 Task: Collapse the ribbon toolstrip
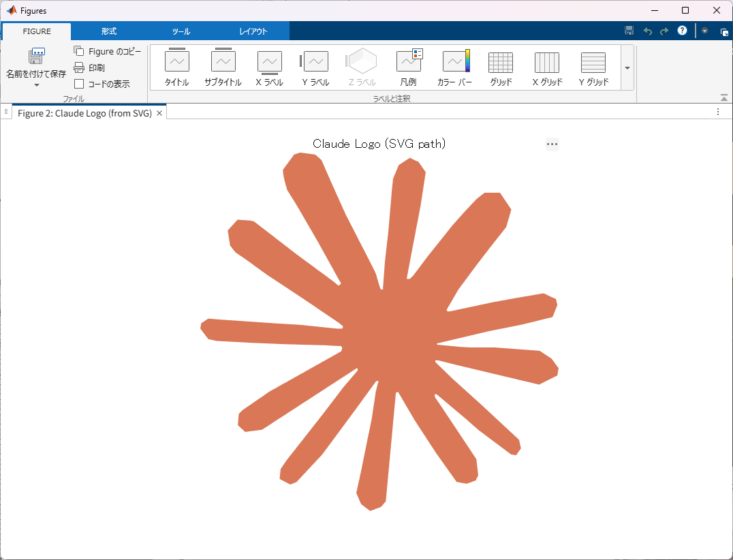723,97
